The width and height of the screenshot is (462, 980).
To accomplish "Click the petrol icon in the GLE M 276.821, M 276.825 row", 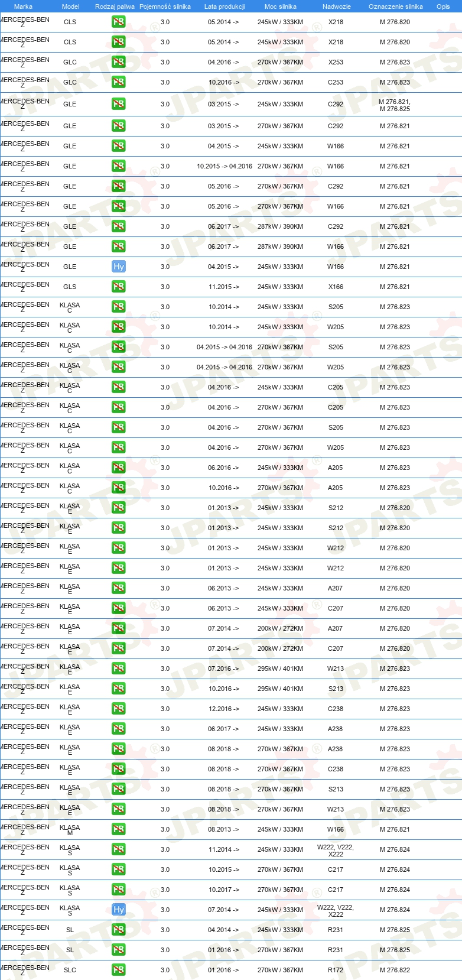I will coord(119,104).
